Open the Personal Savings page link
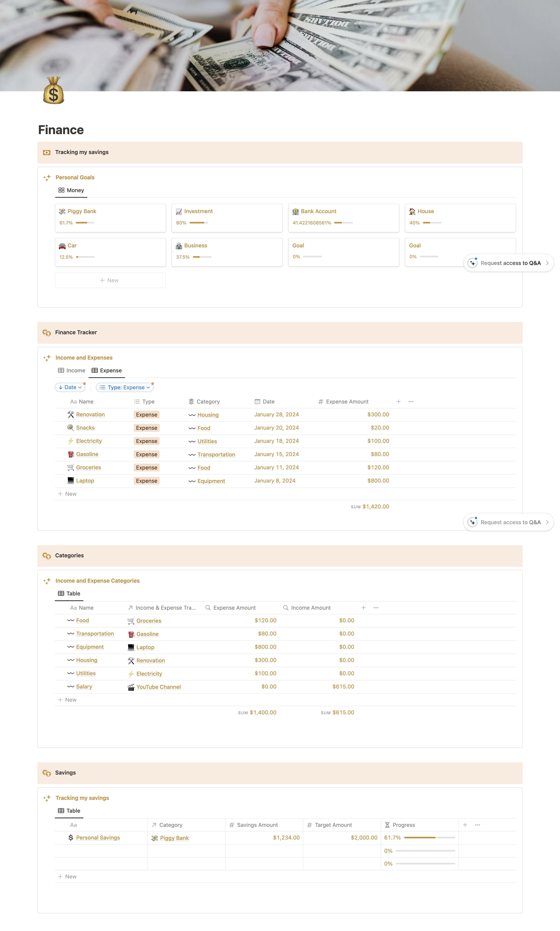Screen dimensions: 560x931 [98, 838]
